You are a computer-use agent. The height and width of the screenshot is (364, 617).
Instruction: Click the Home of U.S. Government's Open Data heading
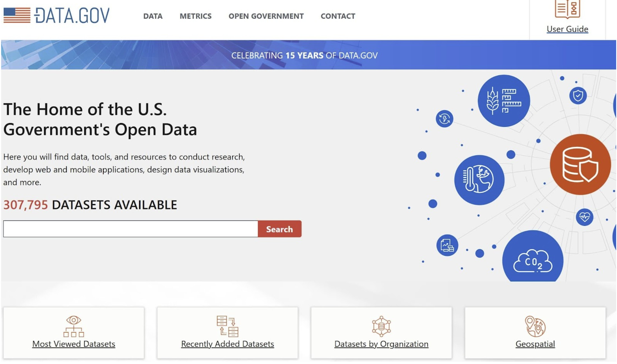100,119
